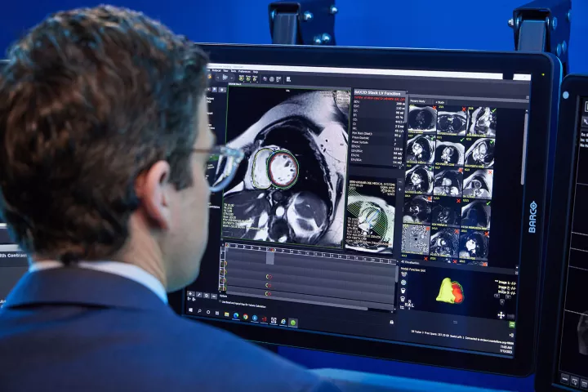Open the first green heart-module dropdown icon

[242, 78]
